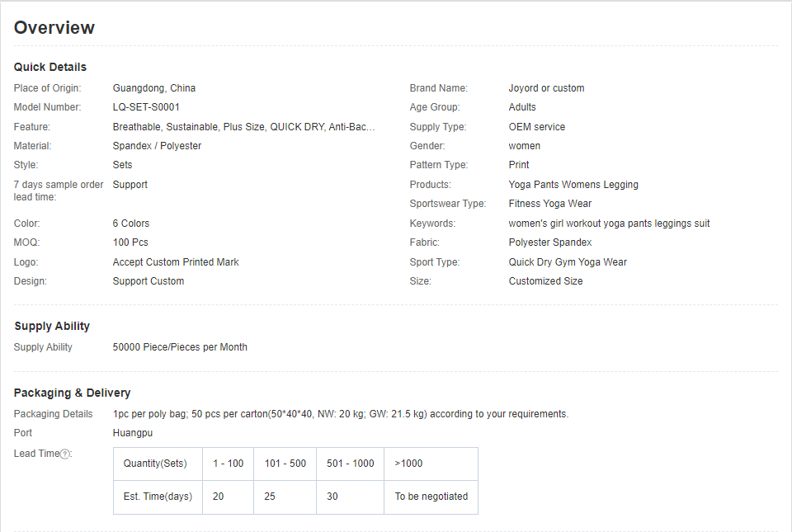Click the Lead Time help question-mark icon

point(64,454)
